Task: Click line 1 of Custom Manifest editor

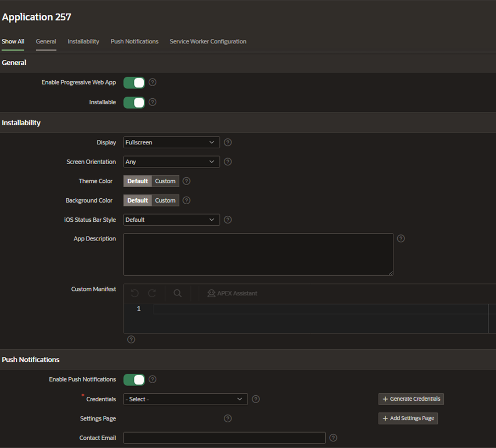Action: coord(321,309)
